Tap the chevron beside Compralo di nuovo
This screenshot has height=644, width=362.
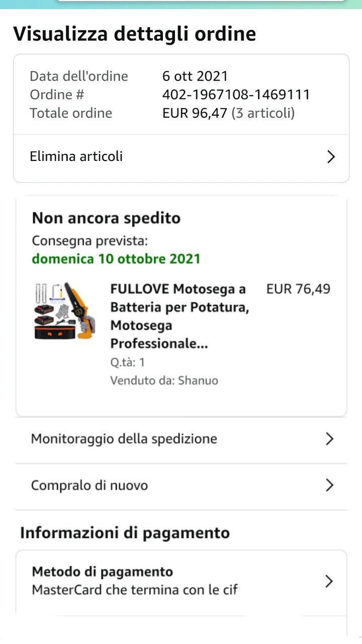[x=329, y=485]
